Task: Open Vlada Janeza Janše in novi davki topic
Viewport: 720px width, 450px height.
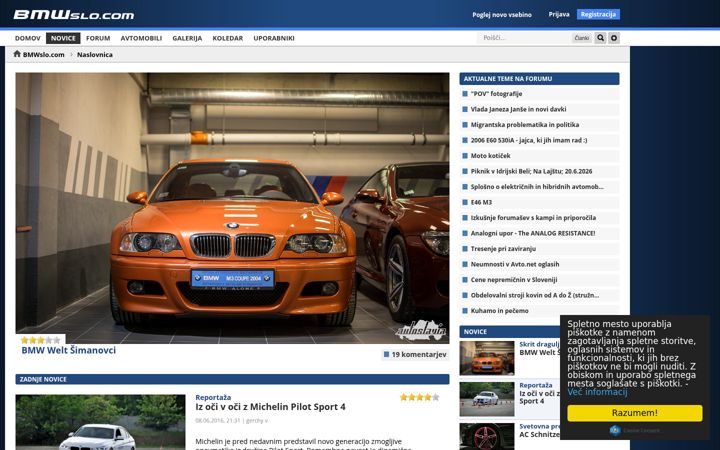Action: pyautogui.click(x=518, y=109)
